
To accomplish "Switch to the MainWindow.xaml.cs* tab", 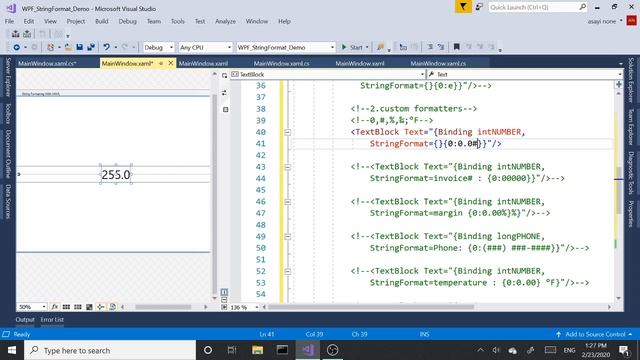I will tap(47, 63).
